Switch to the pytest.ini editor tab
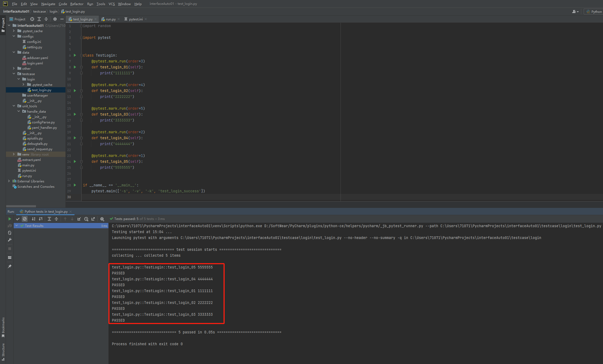The height and width of the screenshot is (364, 603). pos(136,19)
